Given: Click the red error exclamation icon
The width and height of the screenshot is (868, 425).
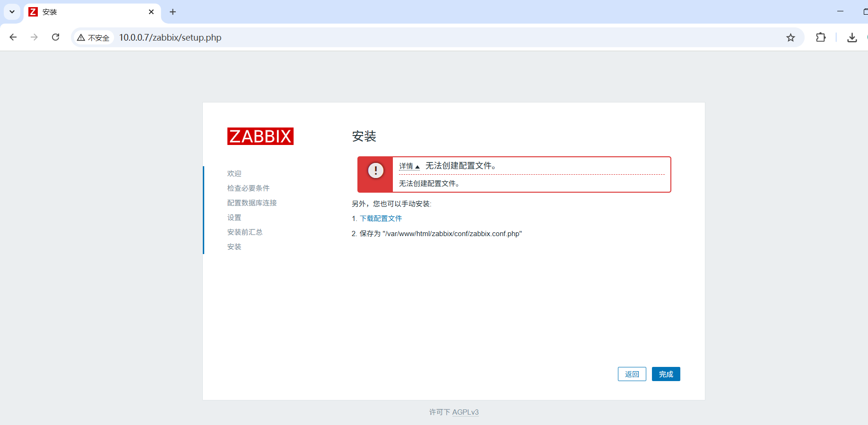Looking at the screenshot, I should pos(376,170).
